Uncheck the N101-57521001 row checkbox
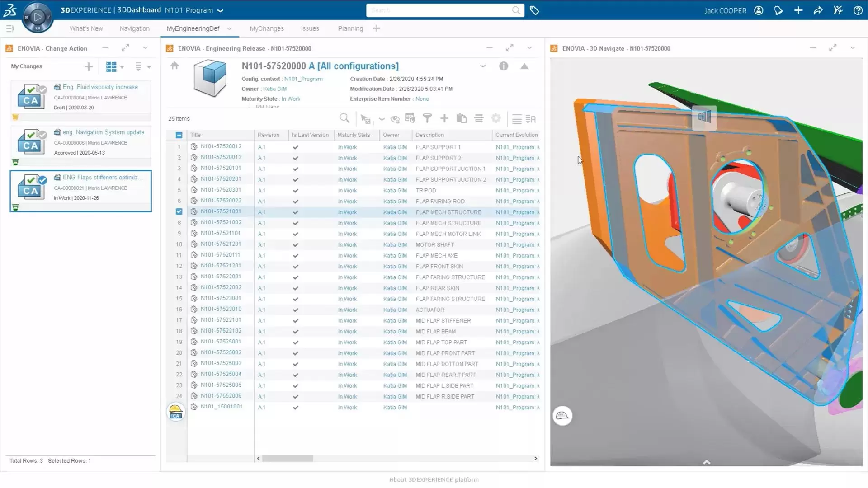This screenshot has height=488, width=868. (179, 211)
